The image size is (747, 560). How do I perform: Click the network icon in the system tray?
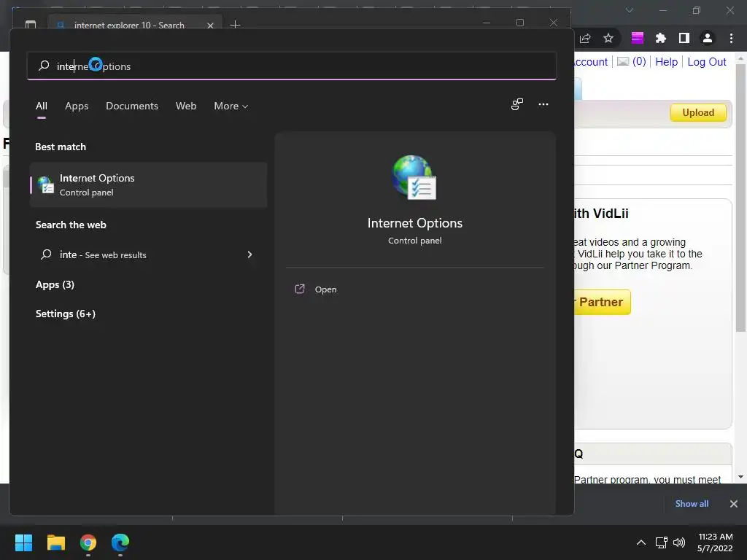(x=661, y=542)
